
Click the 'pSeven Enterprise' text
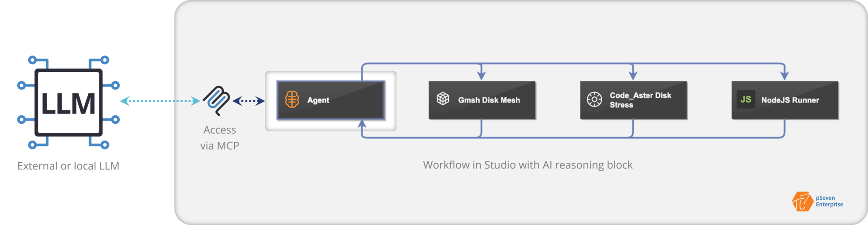pos(830,201)
